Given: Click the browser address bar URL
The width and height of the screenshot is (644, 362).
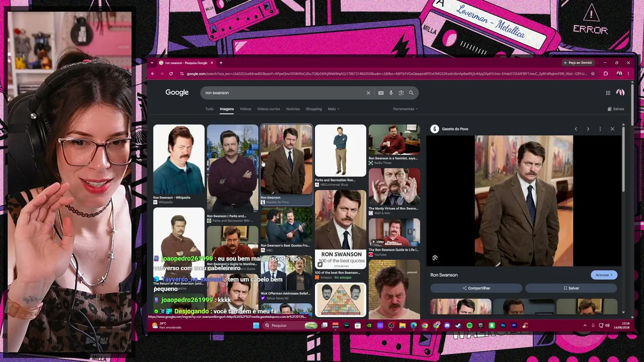Looking at the screenshot, I should coord(386,73).
